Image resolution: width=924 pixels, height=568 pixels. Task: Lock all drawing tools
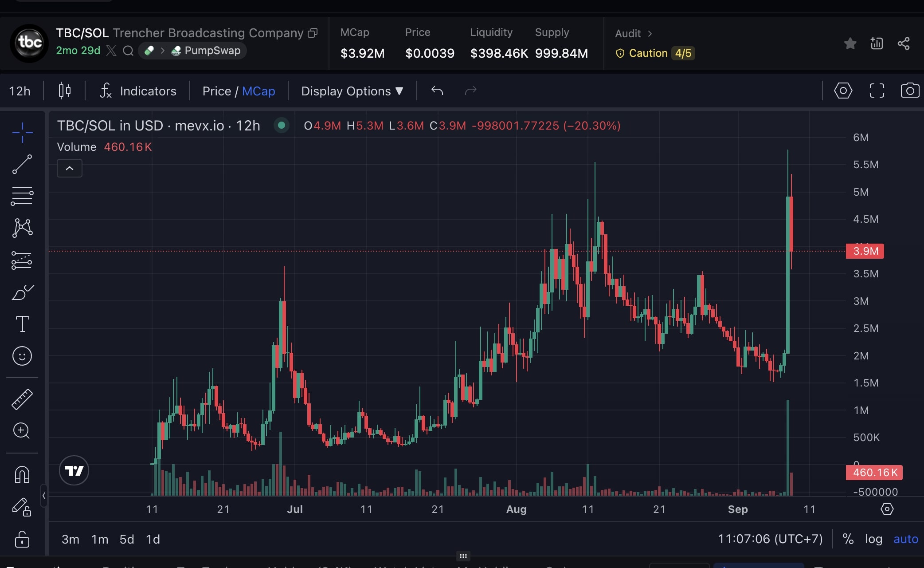[22, 539]
